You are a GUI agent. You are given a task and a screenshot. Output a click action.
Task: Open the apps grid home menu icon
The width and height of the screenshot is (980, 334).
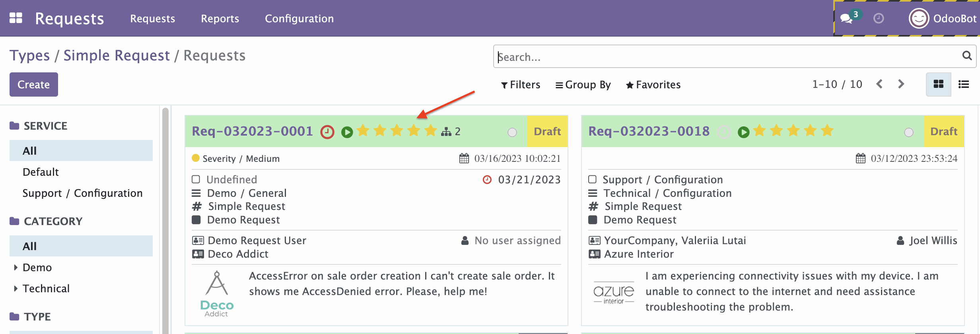[16, 18]
